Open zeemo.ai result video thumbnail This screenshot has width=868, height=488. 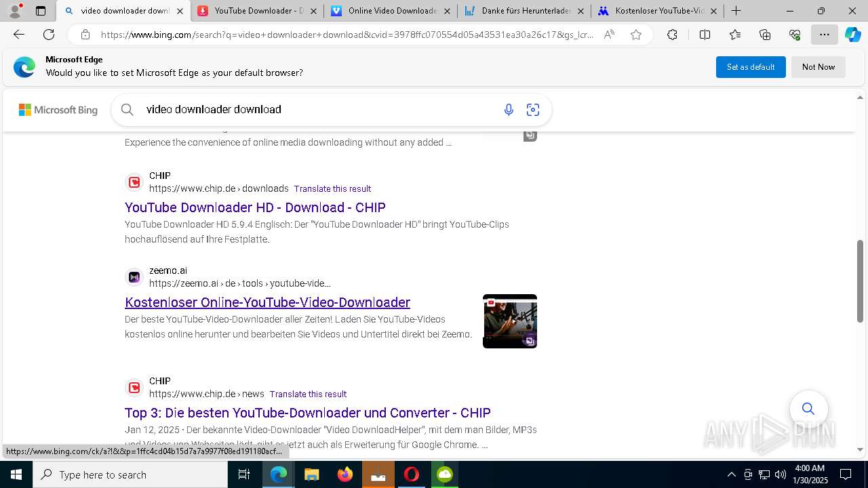tap(510, 321)
